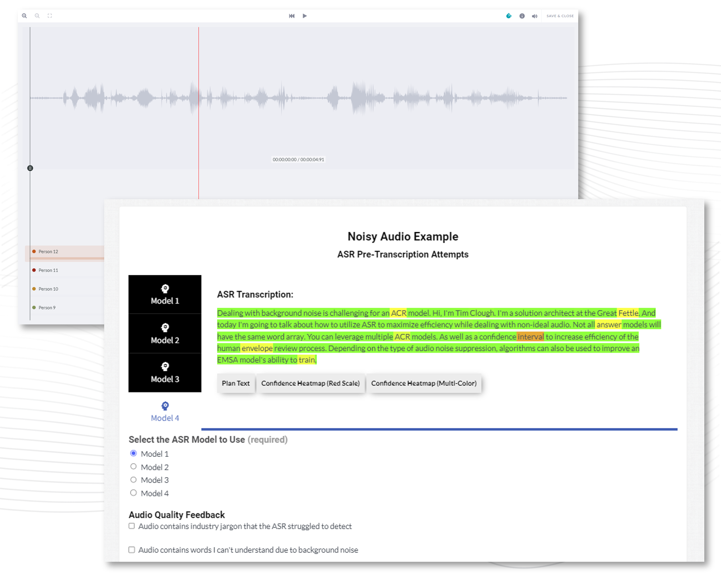The width and height of the screenshot is (721, 588).
Task: Click the 'Audio Quality Feedback' heading
Action: pos(177,515)
